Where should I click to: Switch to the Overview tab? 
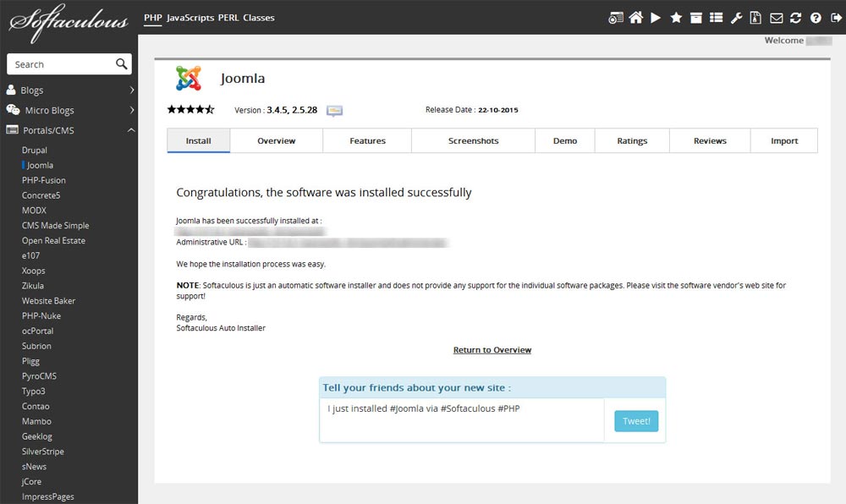tap(277, 140)
